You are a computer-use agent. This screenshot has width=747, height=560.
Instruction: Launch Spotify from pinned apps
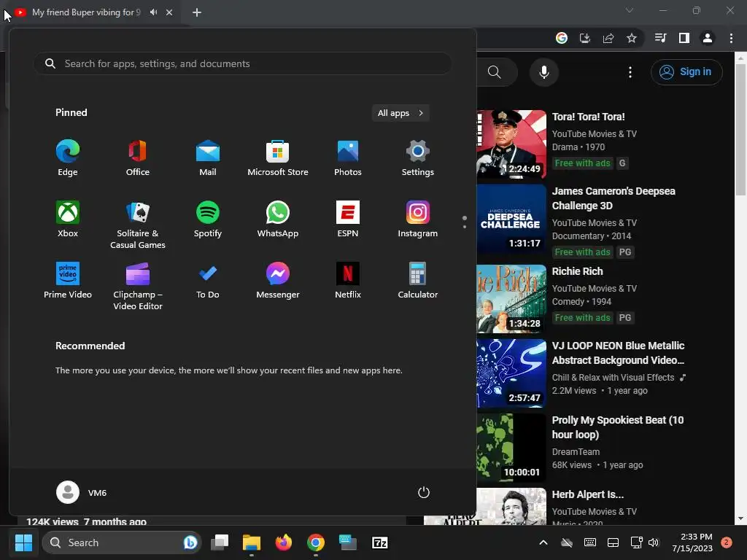pyautogui.click(x=208, y=219)
